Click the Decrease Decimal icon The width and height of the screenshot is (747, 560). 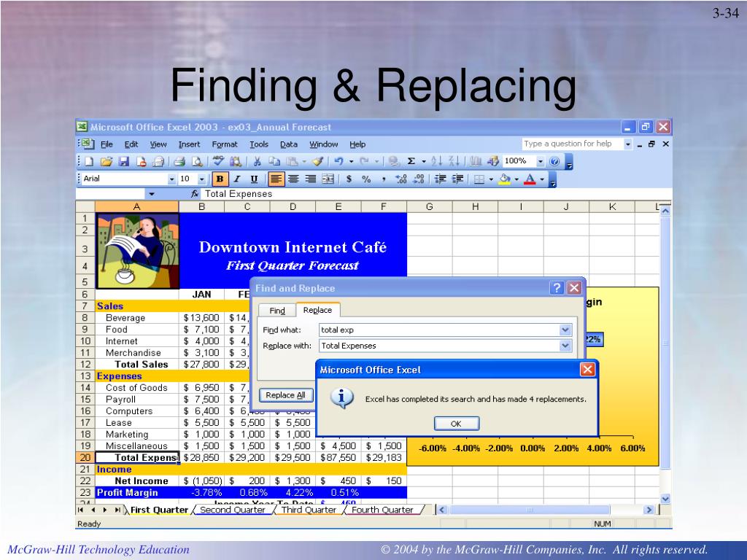(418, 179)
